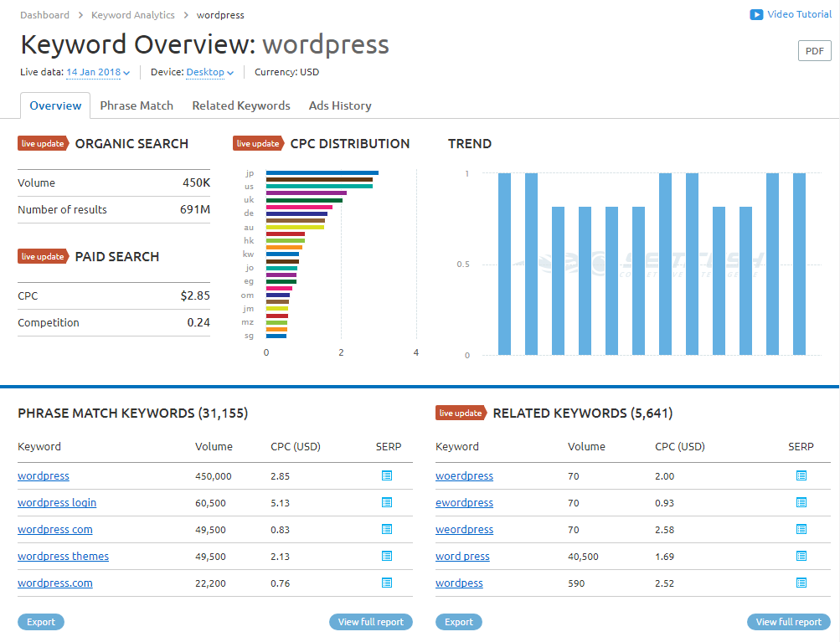Image resolution: width=840 pixels, height=642 pixels.
Task: Click the 60,500 volume cell
Action: pyautogui.click(x=210, y=503)
